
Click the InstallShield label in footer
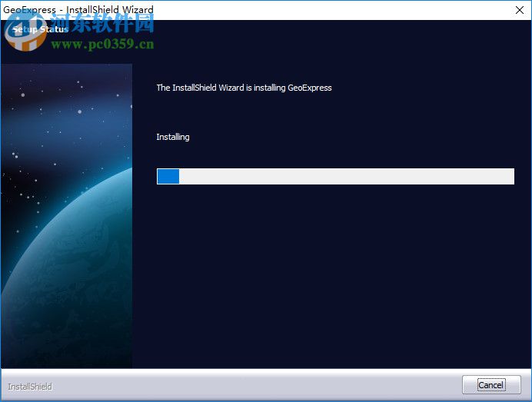point(30,387)
